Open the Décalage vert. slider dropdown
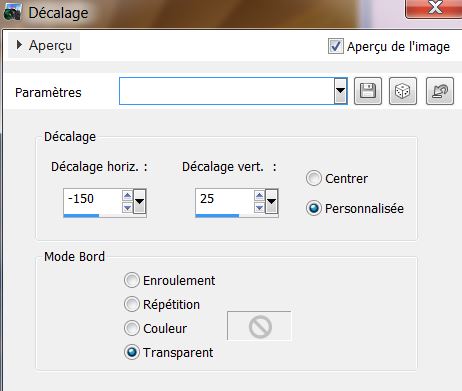462x391 pixels. coord(271,201)
